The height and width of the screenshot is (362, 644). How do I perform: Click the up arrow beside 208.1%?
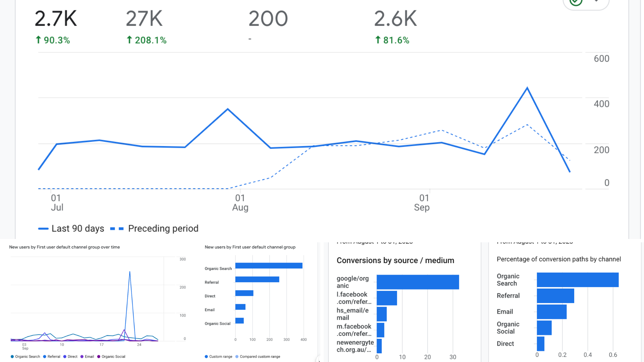(x=129, y=40)
